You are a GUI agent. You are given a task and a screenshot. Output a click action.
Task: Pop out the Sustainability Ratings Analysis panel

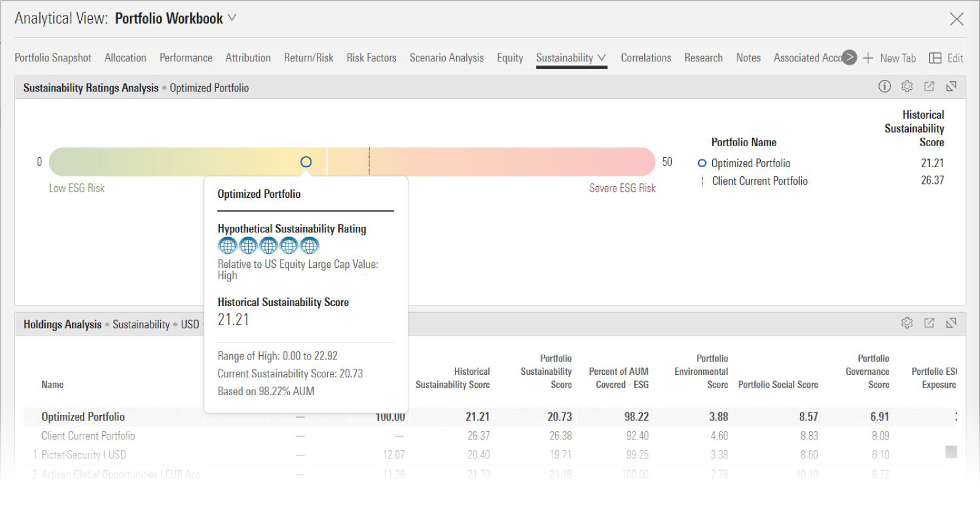[929, 87]
